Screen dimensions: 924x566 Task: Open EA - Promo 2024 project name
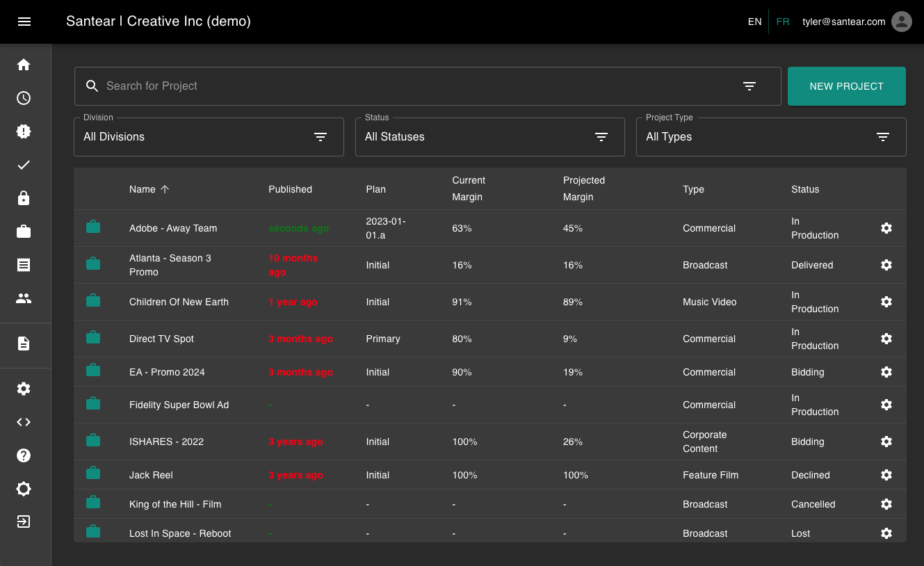point(167,372)
